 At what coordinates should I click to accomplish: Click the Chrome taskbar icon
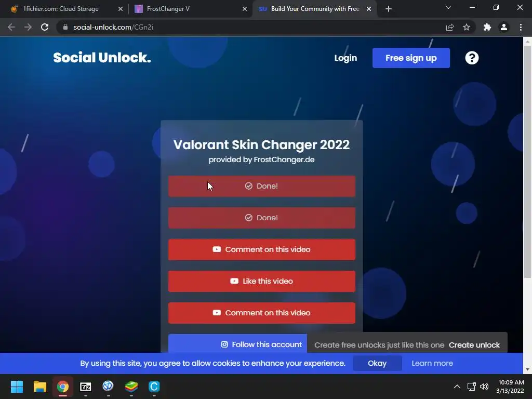(x=63, y=386)
